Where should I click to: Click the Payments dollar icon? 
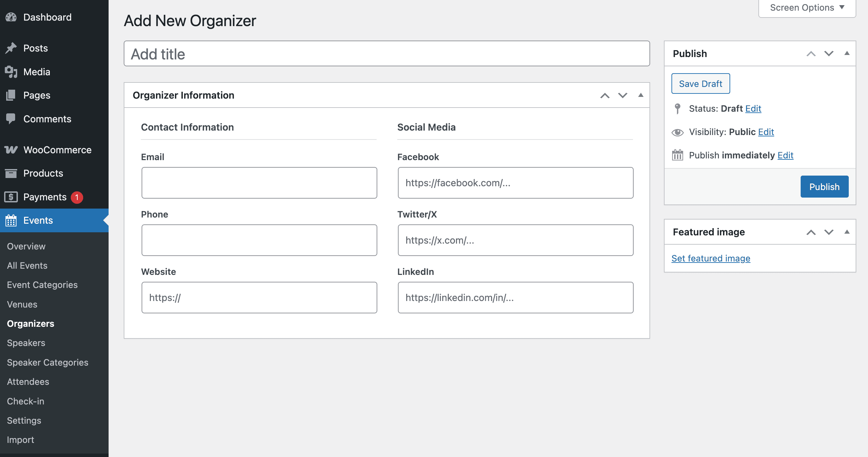click(x=11, y=197)
